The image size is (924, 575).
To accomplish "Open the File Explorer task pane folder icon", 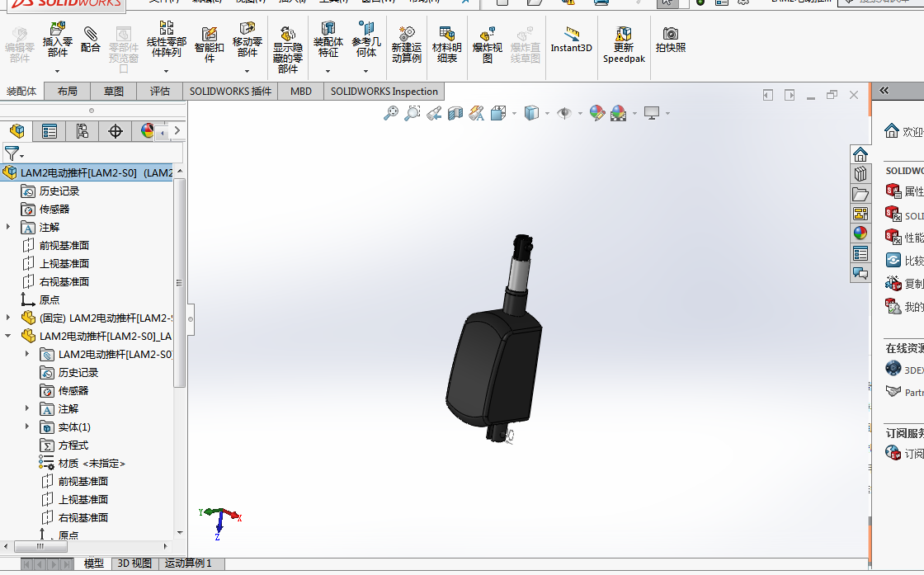I will pos(860,194).
